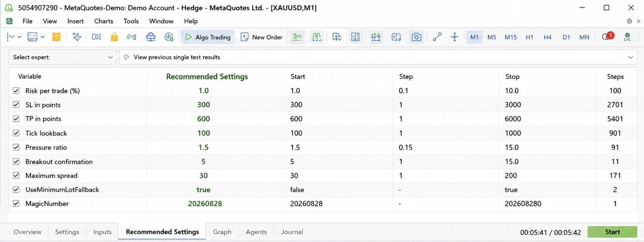
Task: Take a screenshot with camera icon
Action: pyautogui.click(x=416, y=37)
